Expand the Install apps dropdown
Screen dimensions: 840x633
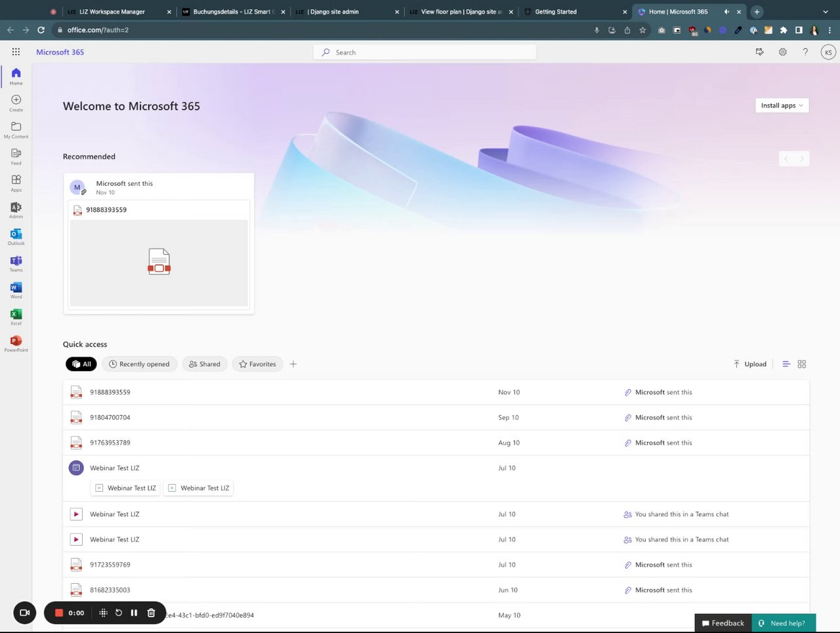(782, 105)
